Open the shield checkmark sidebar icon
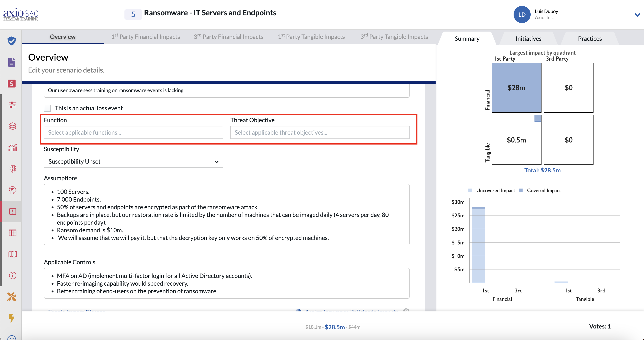The width and height of the screenshot is (644, 340). point(12,41)
